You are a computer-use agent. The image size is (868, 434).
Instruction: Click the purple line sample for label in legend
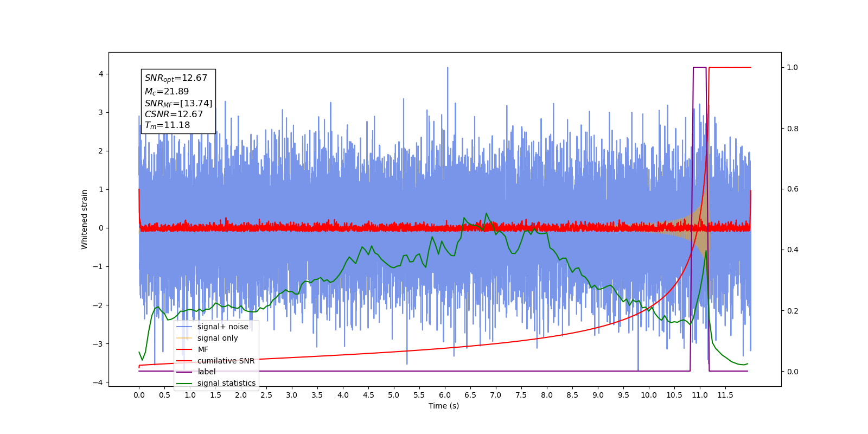coord(184,372)
